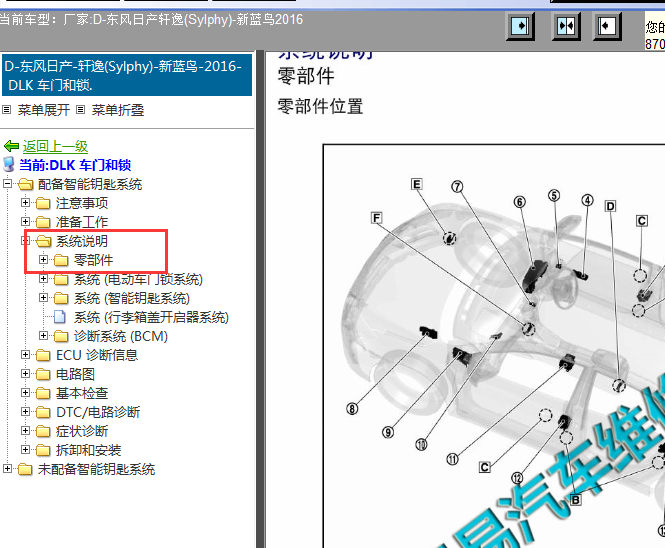This screenshot has width=665, height=548.
Task: Expand the 准备工作 tree node
Action: (x=25, y=221)
